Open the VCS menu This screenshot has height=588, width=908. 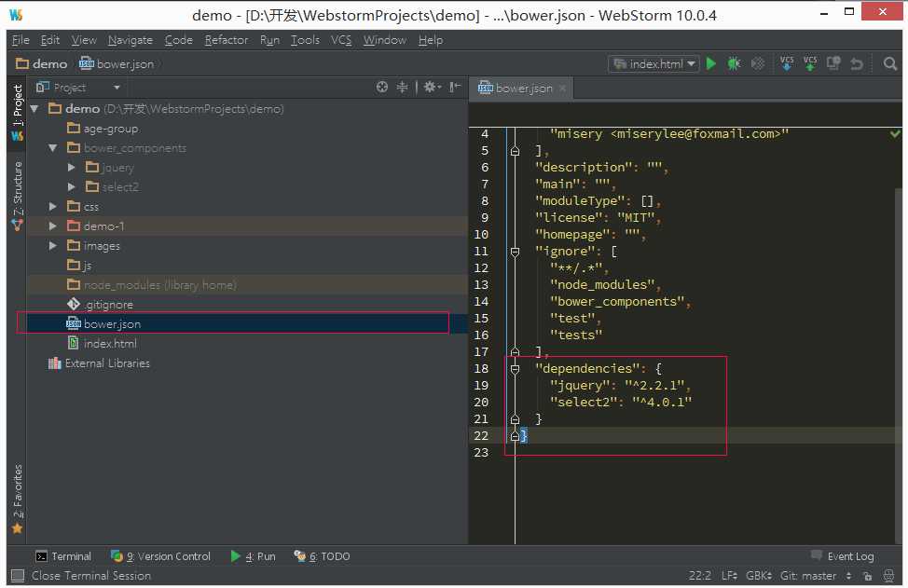coord(341,40)
